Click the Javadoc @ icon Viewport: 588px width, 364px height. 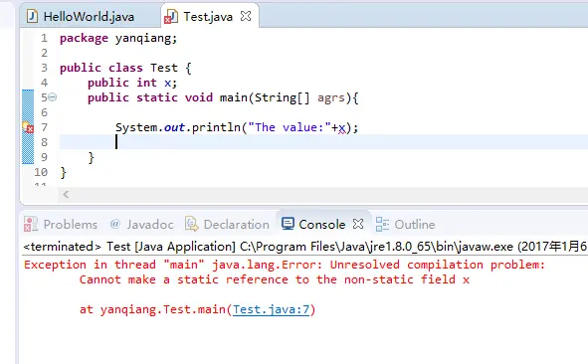(115, 224)
